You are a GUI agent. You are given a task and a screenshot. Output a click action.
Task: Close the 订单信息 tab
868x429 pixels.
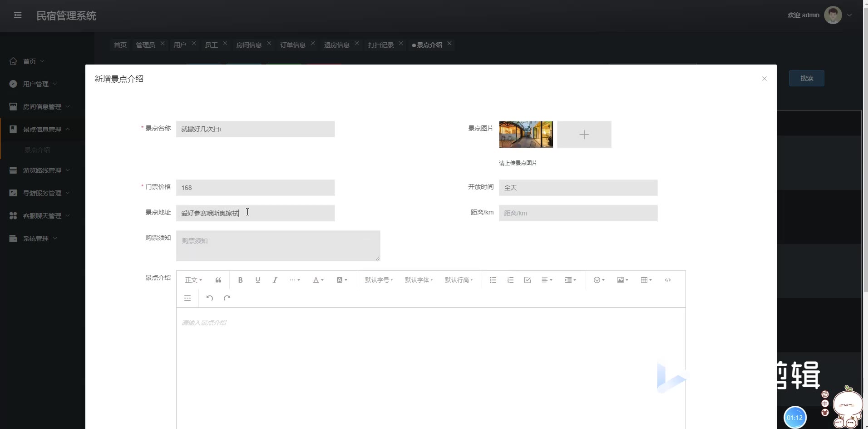(x=313, y=44)
